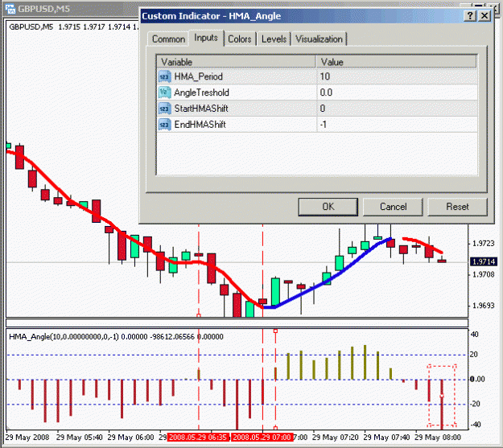Click the Variable column header

coord(237,62)
